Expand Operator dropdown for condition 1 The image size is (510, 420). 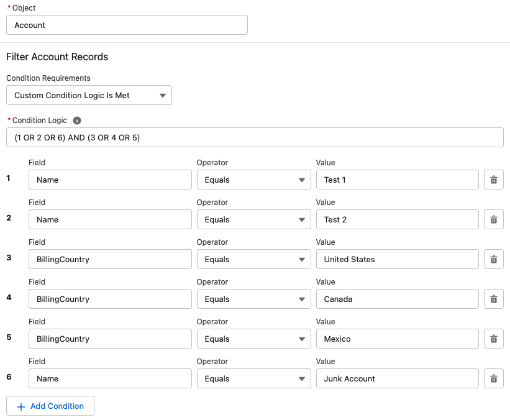pyautogui.click(x=253, y=180)
